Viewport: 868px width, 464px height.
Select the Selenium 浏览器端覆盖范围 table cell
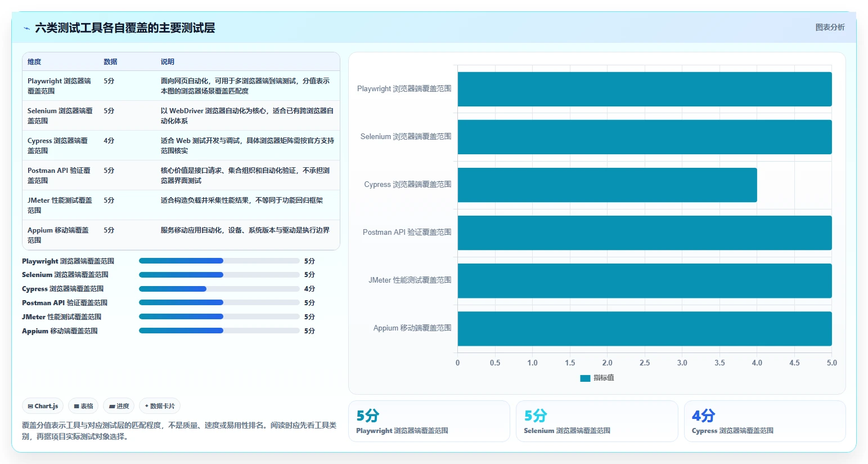point(60,115)
